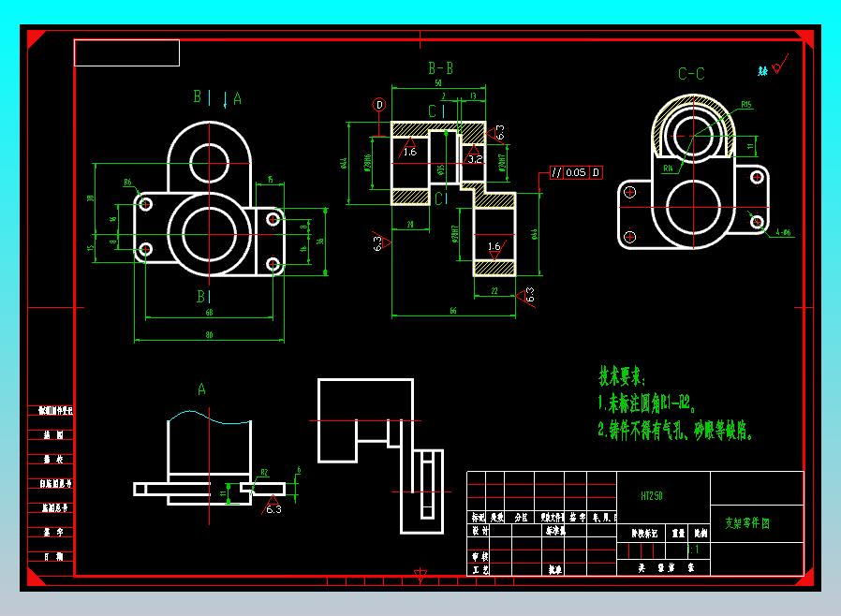
Task: Click the view A label above bottom-left view
Action: pos(201,389)
